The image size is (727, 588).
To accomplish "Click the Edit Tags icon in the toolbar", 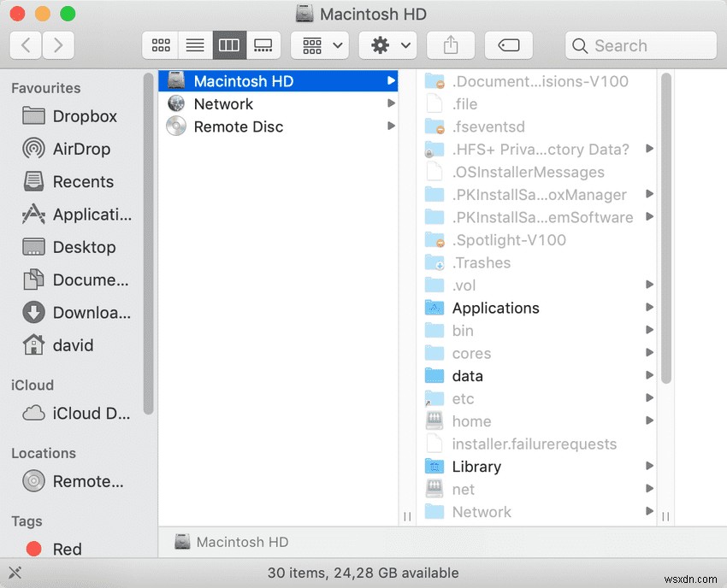I will [x=509, y=45].
